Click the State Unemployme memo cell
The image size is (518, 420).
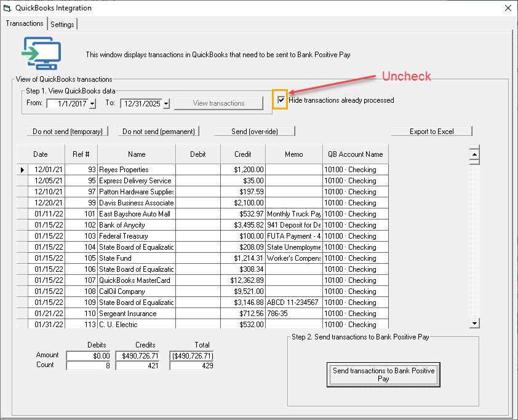click(x=293, y=247)
